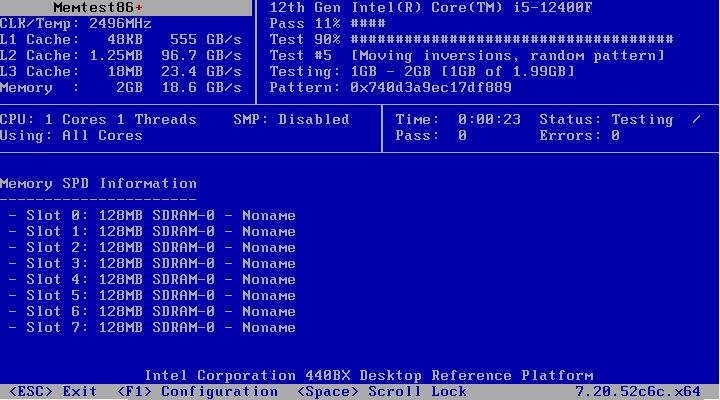Click the SMP: Disabled status
720x400 pixels.
pyautogui.click(x=291, y=119)
